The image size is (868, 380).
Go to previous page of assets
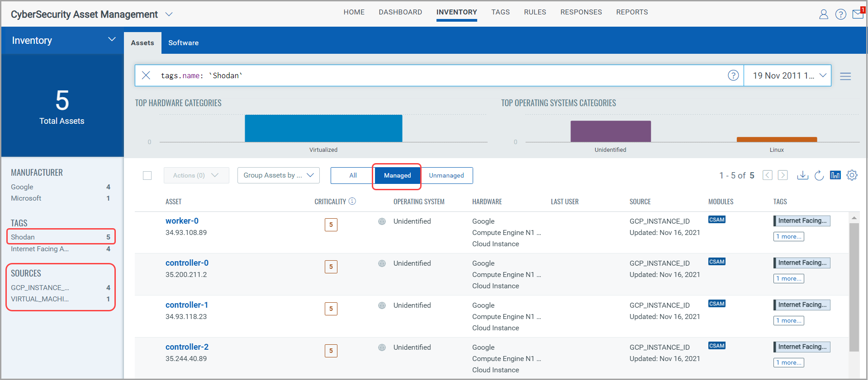point(767,175)
